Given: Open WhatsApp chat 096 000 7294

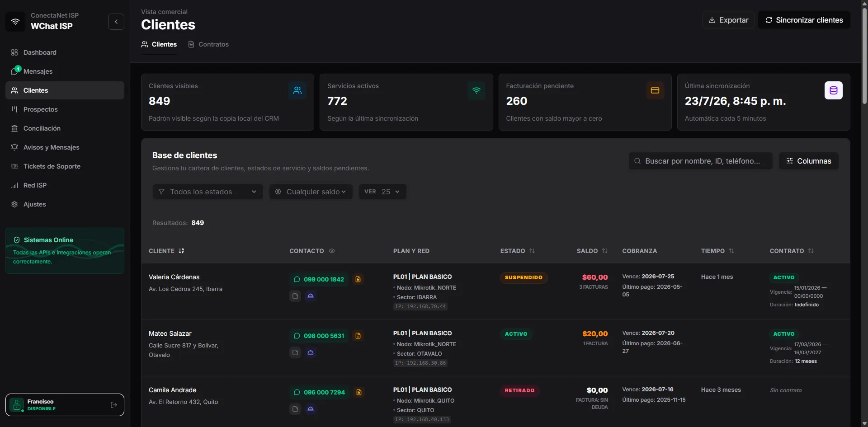Looking at the screenshot, I should click(319, 392).
